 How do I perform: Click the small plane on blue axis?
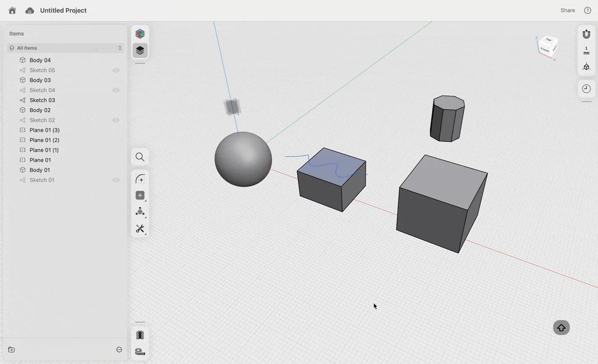tap(232, 107)
